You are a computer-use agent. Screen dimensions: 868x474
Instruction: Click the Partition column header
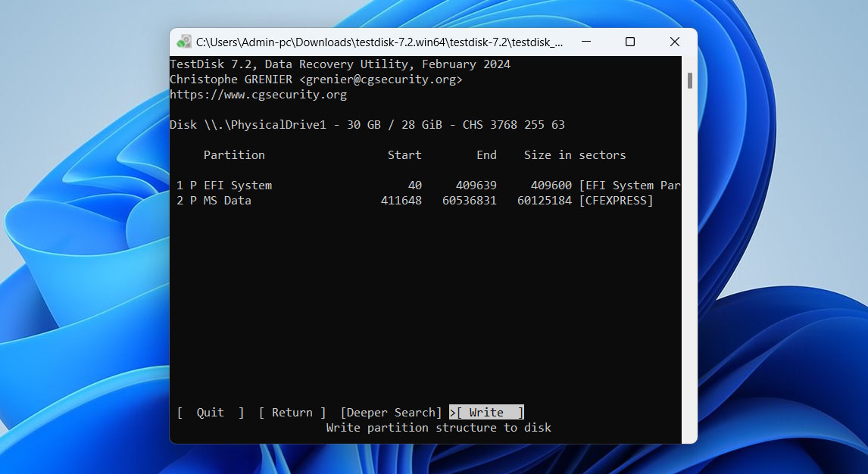coord(234,155)
